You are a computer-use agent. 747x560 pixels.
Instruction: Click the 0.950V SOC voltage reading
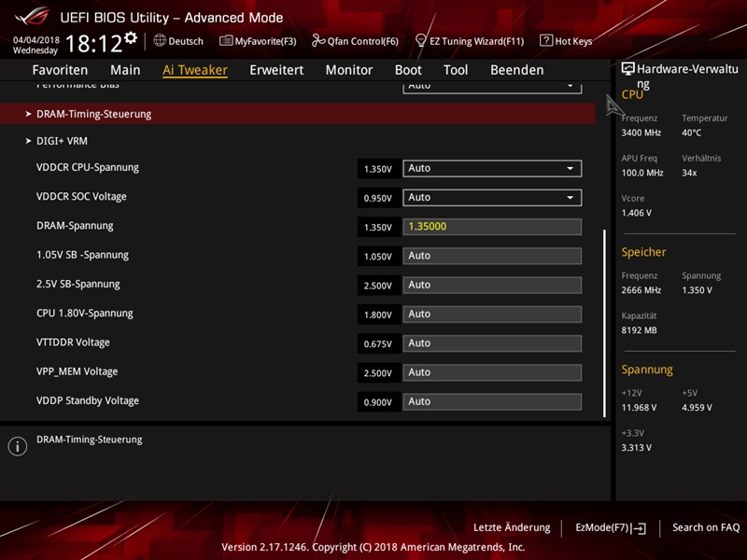point(378,198)
